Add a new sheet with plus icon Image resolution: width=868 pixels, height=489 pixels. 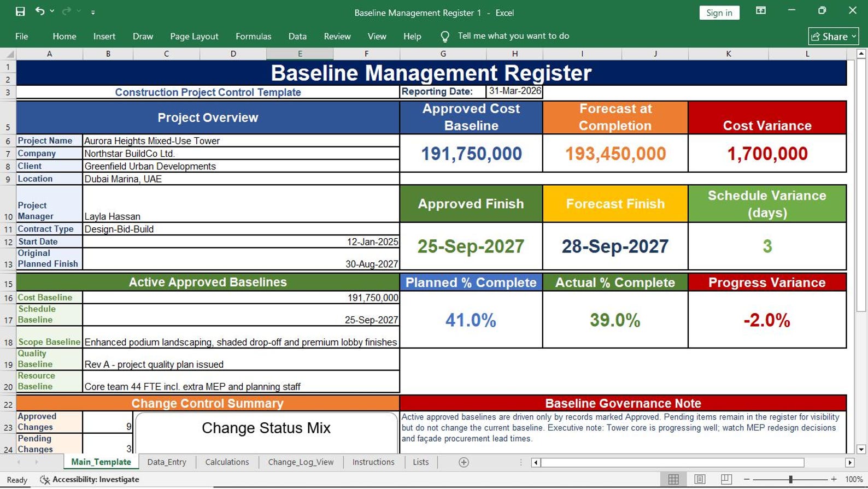pyautogui.click(x=464, y=462)
